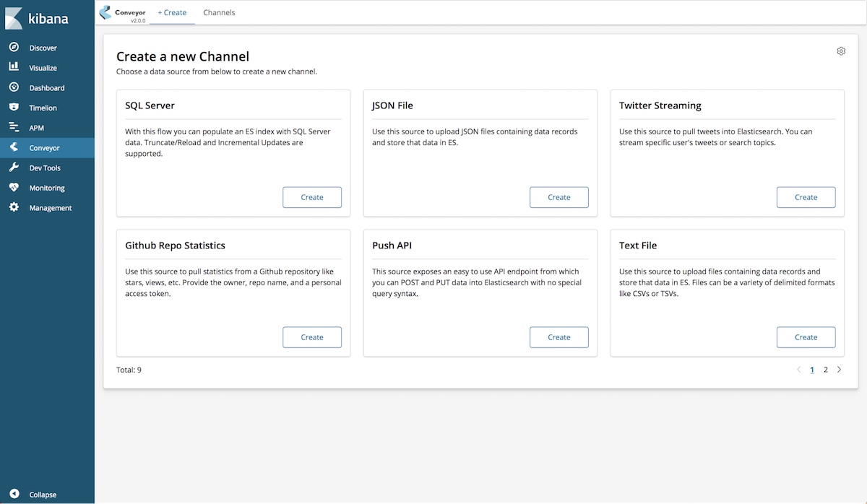Click the Conveyor icon in the sidebar

point(14,147)
